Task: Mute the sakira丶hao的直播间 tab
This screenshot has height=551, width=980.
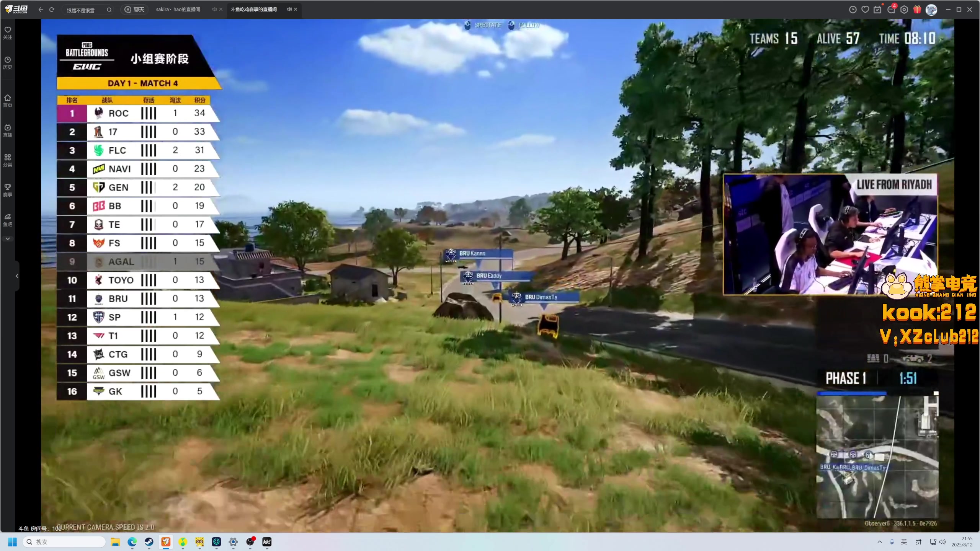Action: [214, 9]
